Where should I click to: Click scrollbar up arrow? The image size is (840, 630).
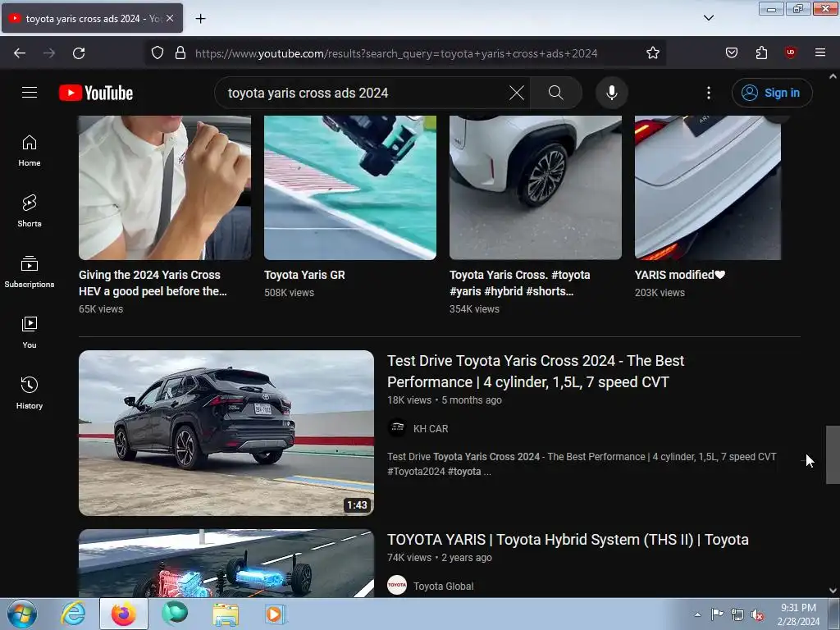click(833, 76)
